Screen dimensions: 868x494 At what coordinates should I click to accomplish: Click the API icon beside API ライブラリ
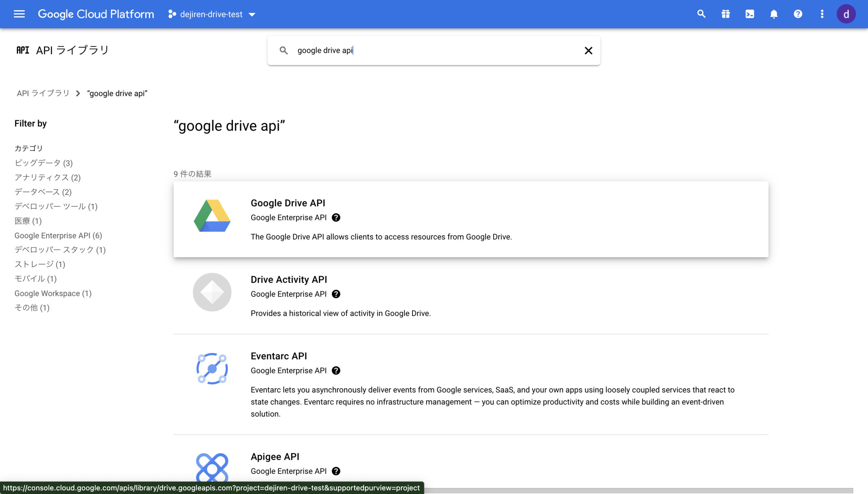pyautogui.click(x=23, y=50)
